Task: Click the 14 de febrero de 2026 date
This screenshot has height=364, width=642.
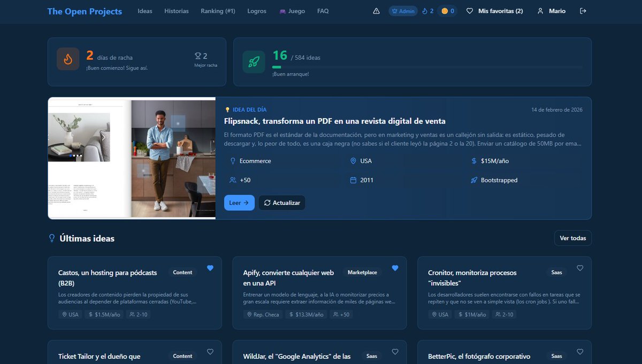Action: pos(557,110)
